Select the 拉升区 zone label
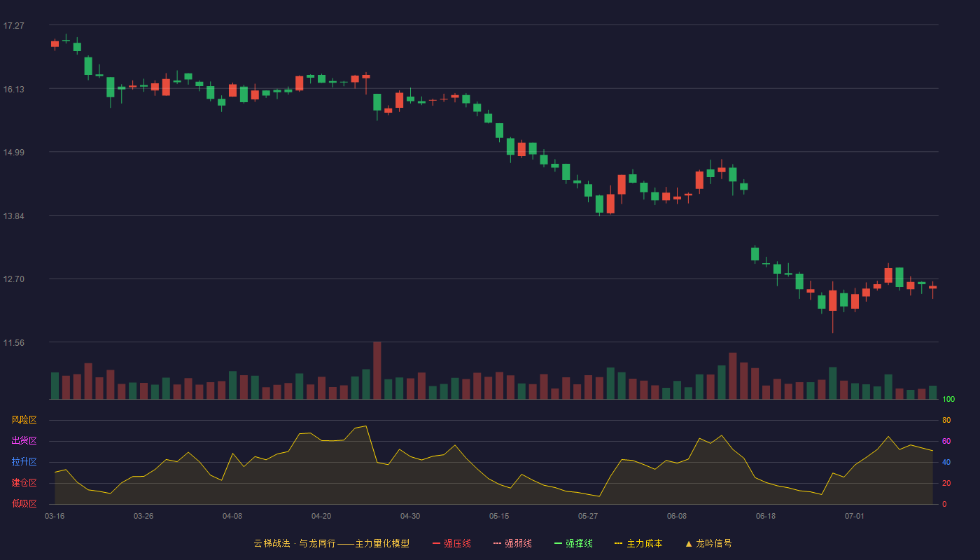Image resolution: width=980 pixels, height=560 pixels. click(x=24, y=462)
